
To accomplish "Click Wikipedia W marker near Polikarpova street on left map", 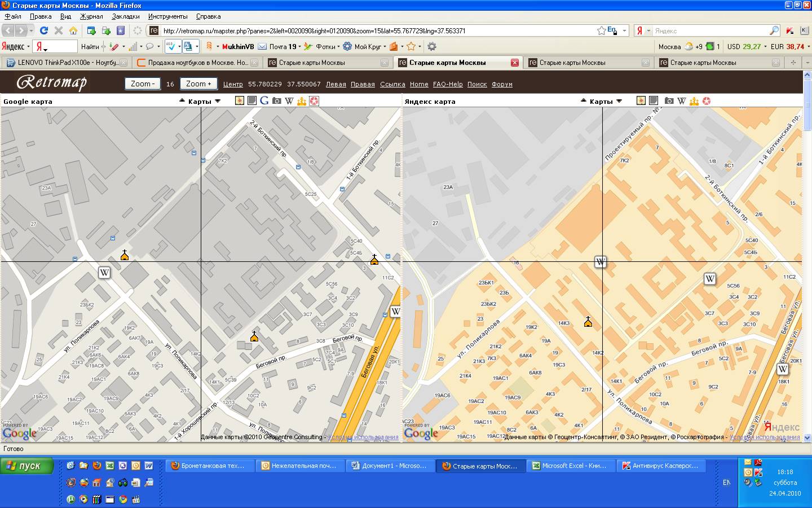I will 104,273.
